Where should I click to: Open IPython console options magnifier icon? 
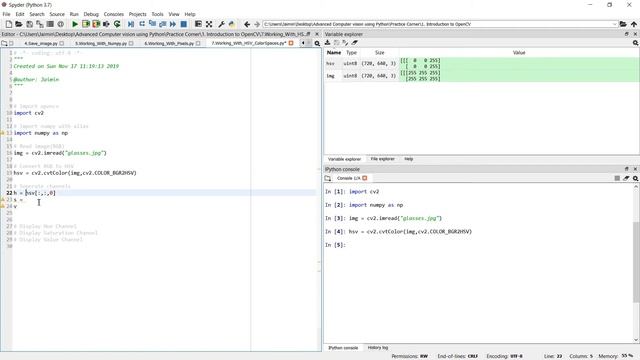636,178
